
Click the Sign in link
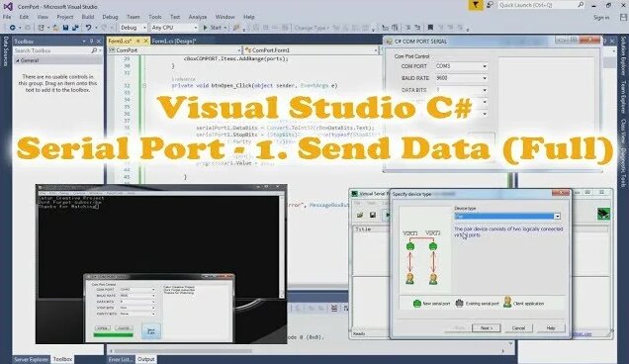point(601,17)
